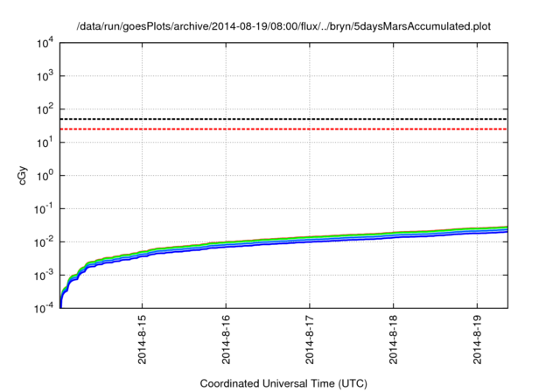This screenshot has width=560, height=392.
Task: Click the 10^-3 y-axis tick label
Action: (44, 275)
